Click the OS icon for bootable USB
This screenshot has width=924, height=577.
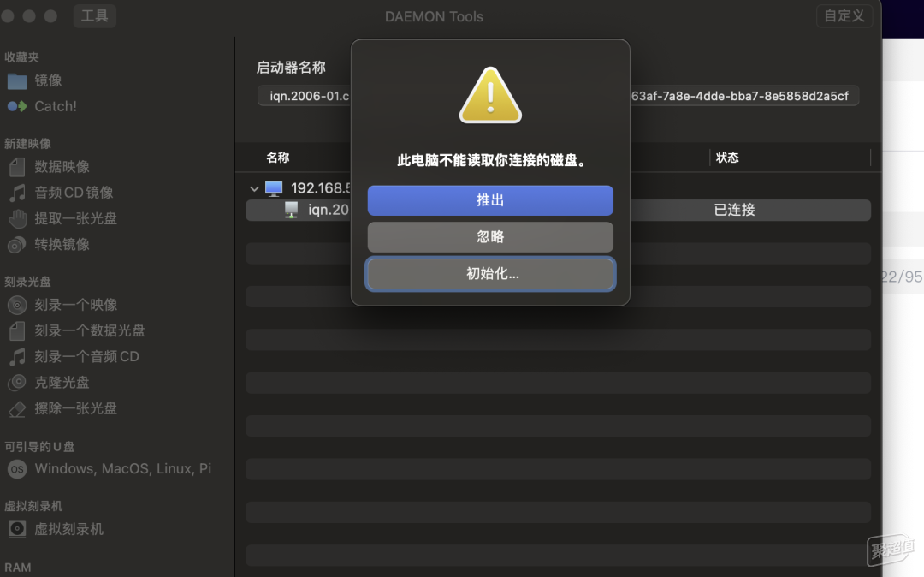click(x=17, y=469)
